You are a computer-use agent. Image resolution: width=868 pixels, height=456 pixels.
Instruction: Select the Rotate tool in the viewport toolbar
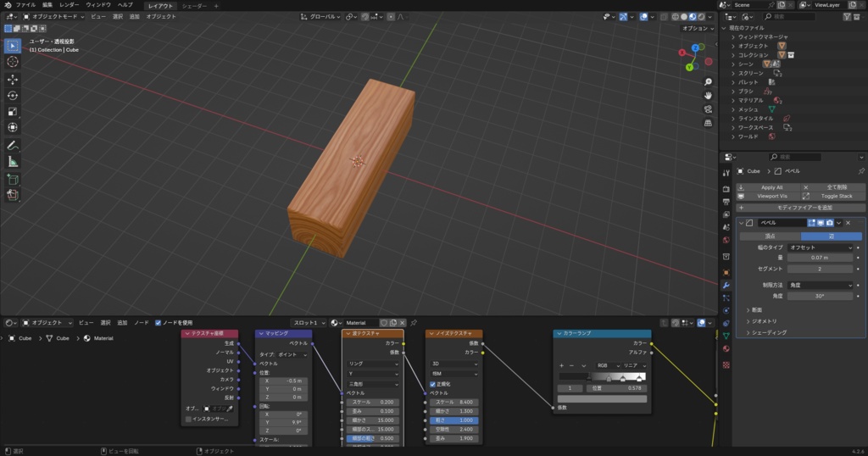click(13, 95)
